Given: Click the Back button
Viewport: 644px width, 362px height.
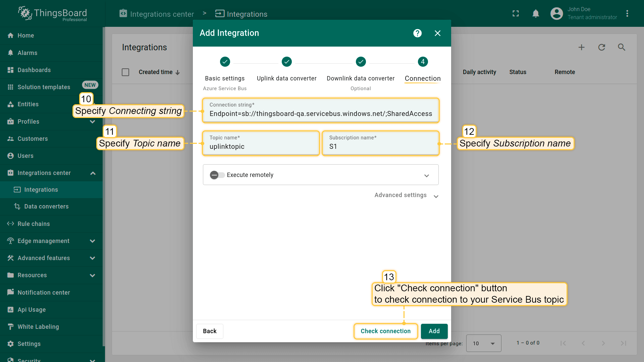Looking at the screenshot, I should [210, 331].
